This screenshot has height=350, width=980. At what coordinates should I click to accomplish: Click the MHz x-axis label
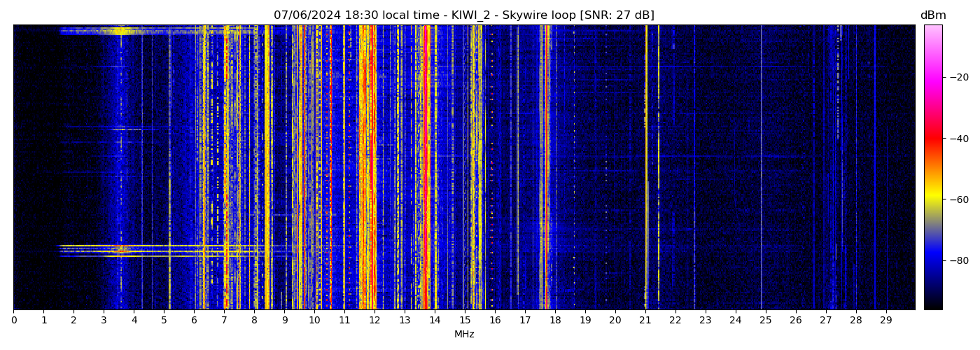click(464, 335)
